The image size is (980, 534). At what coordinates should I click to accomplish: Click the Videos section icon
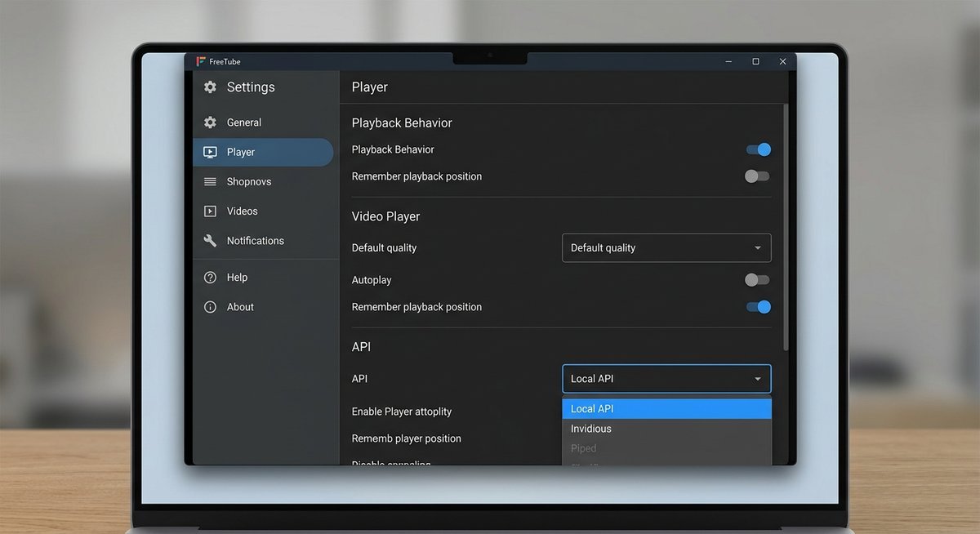coord(212,211)
